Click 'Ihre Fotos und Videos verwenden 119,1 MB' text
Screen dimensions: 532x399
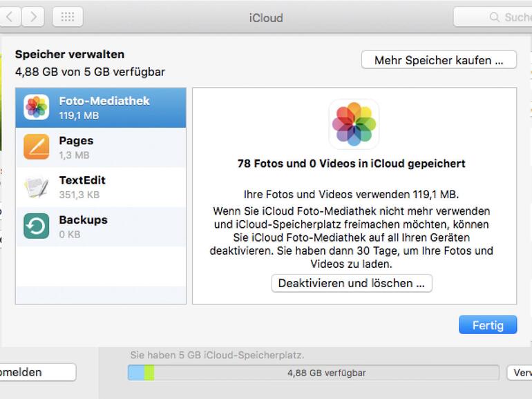point(351,195)
